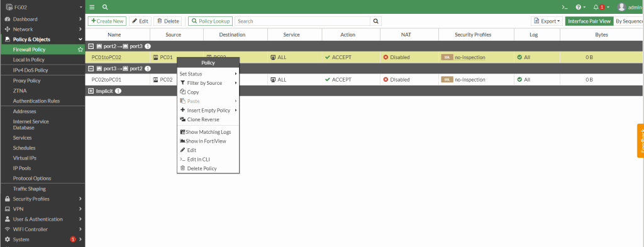Open the orange Feedback tab
Image resolution: width=644 pixels, height=247 pixels.
tap(640, 140)
